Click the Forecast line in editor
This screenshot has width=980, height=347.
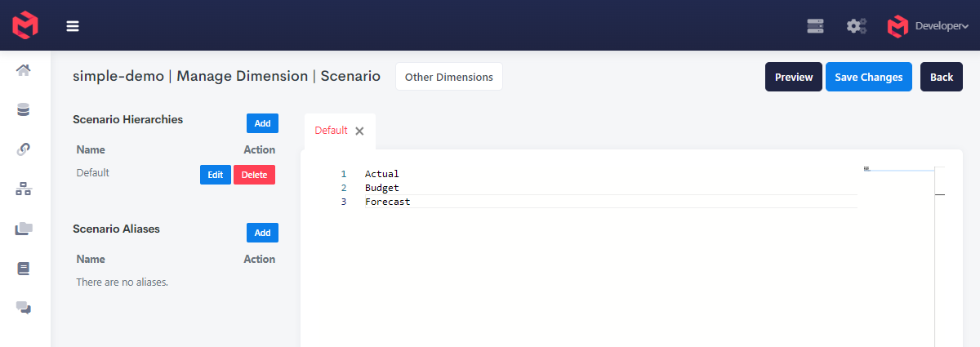pyautogui.click(x=388, y=202)
